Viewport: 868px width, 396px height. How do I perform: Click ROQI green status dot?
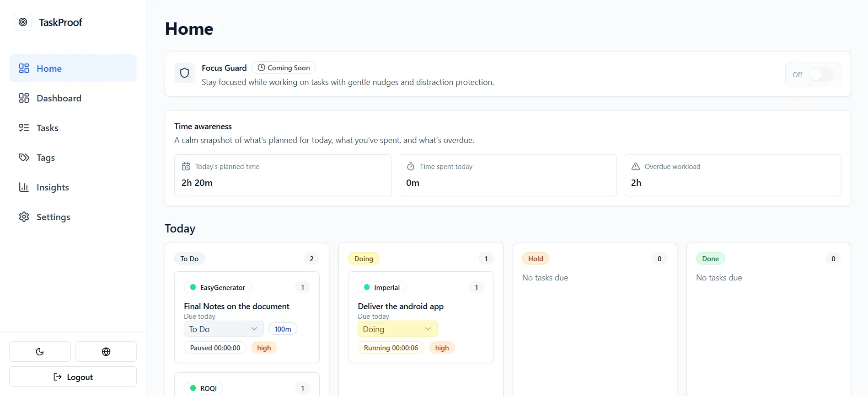(193, 388)
